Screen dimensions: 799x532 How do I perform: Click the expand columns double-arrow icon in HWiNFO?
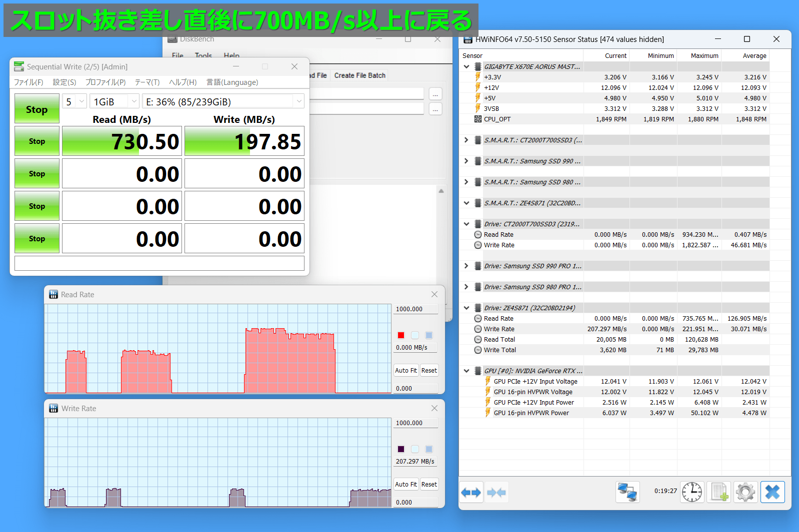[x=470, y=493]
